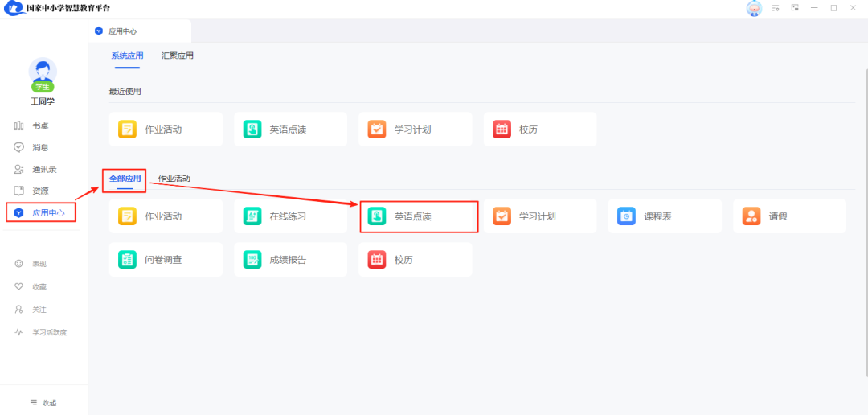Select the 系统应用 tab
Viewport: 868px width, 415px height.
127,56
